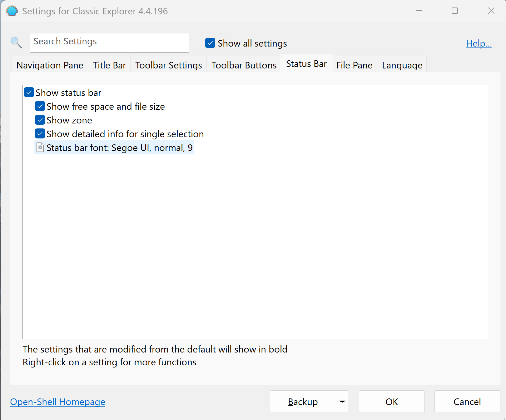Select the Toolbar Buttons tab
The width and height of the screenshot is (506, 420).
click(x=244, y=65)
